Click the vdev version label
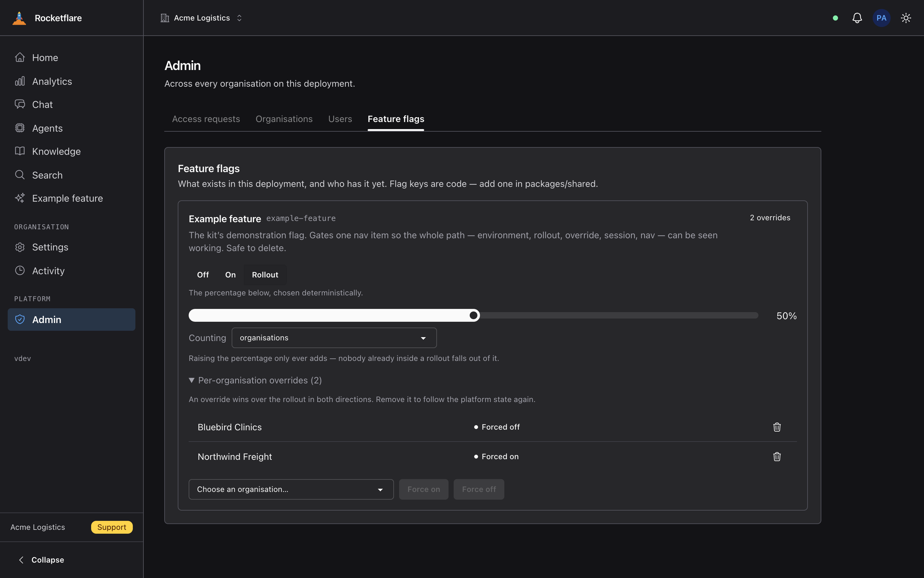The image size is (924, 578). click(22, 359)
